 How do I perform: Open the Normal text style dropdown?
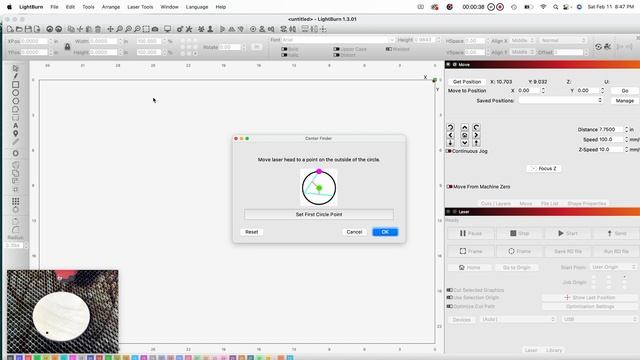point(563,40)
